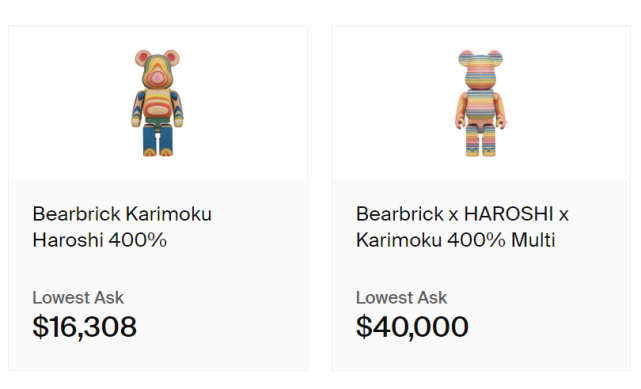Click the swirl Bearbrick's head

pos(157,69)
